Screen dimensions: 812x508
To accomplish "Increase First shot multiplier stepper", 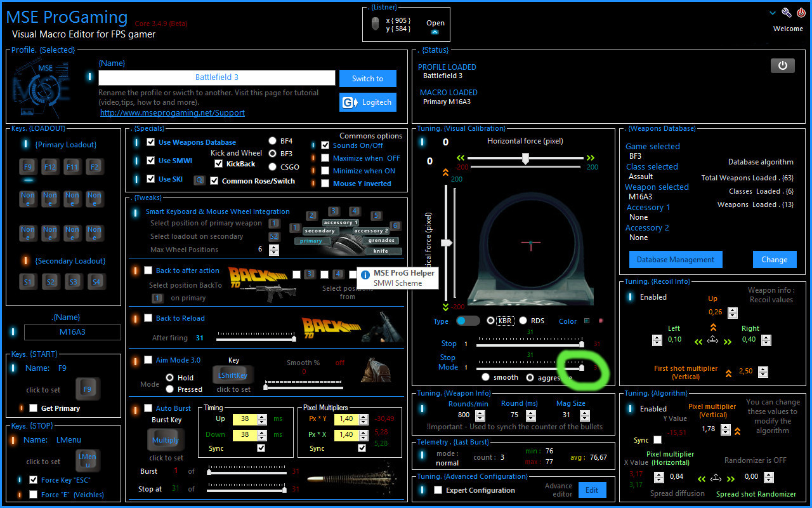I will [763, 370].
